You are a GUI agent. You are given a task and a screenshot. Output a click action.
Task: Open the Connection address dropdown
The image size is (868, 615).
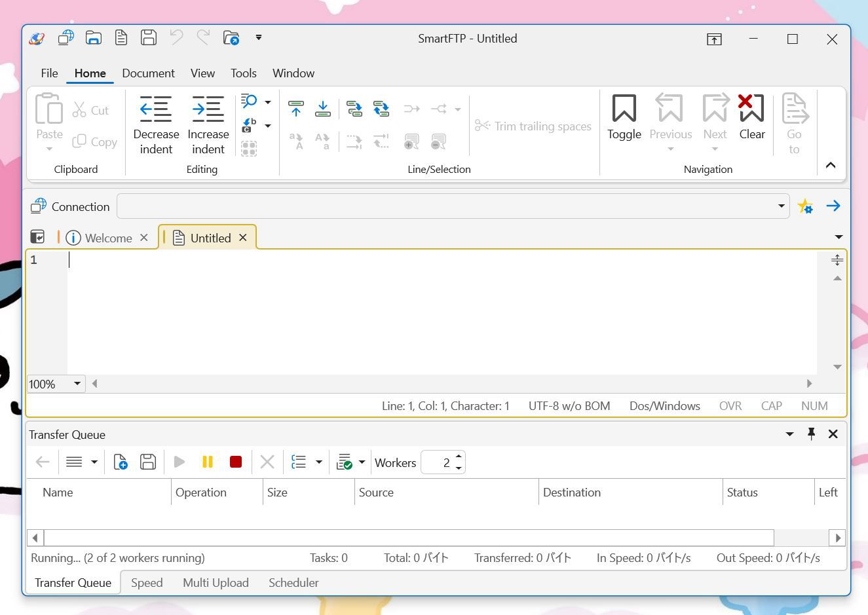coord(782,206)
